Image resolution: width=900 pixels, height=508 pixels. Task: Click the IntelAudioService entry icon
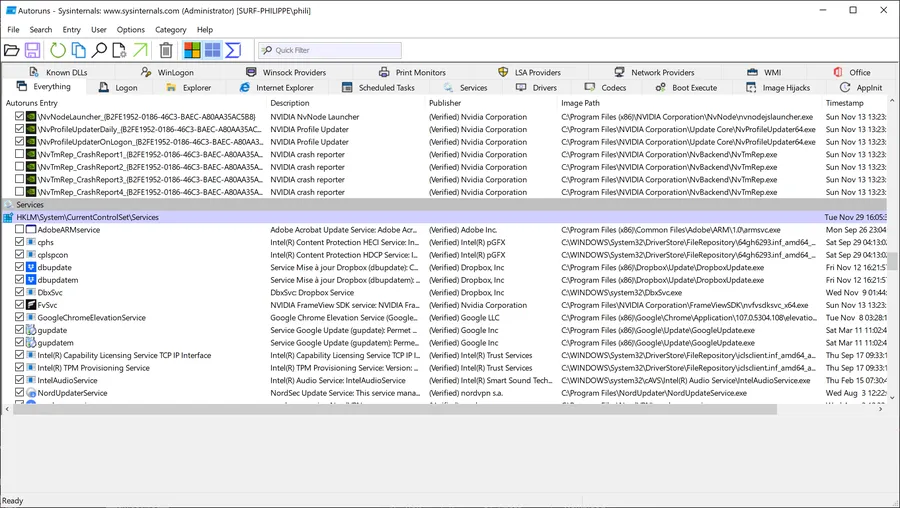(31, 380)
